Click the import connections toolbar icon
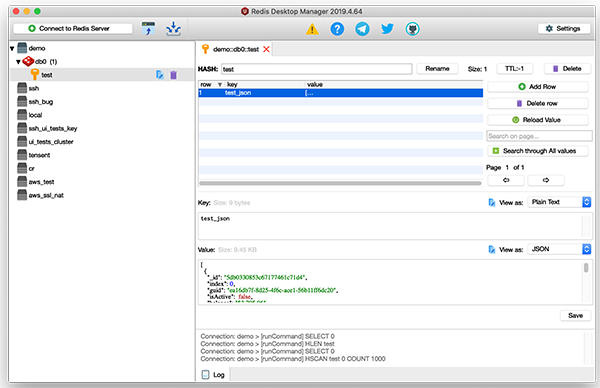600x388 pixels. (148, 28)
